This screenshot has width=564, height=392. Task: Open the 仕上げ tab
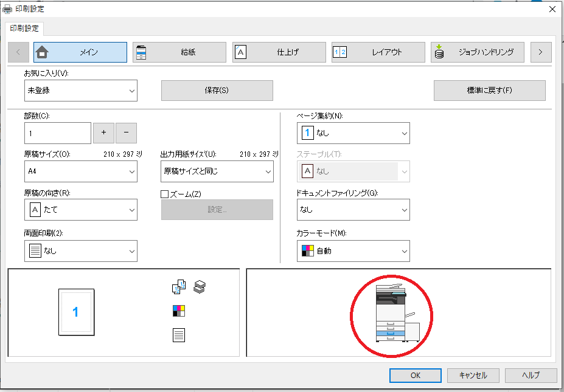click(279, 52)
